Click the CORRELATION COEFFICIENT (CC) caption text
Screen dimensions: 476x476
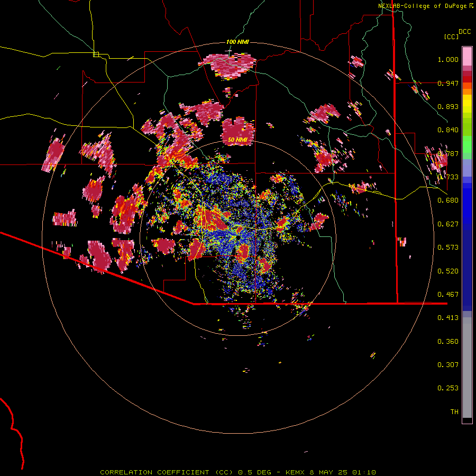pos(167,472)
